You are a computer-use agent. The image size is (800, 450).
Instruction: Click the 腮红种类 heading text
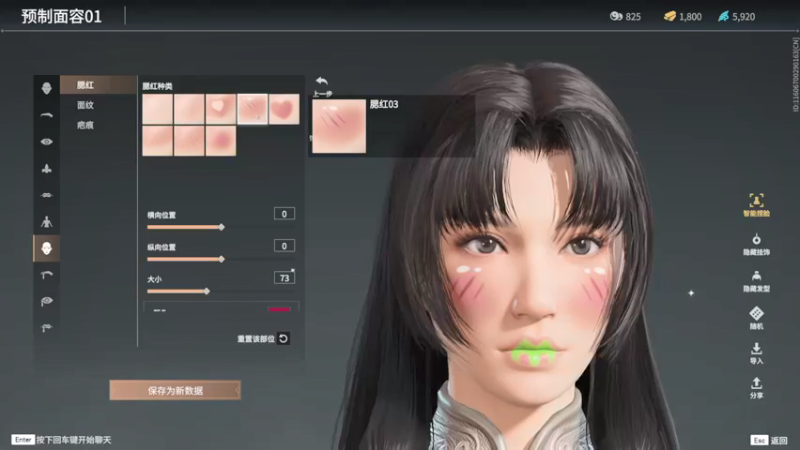tap(157, 86)
